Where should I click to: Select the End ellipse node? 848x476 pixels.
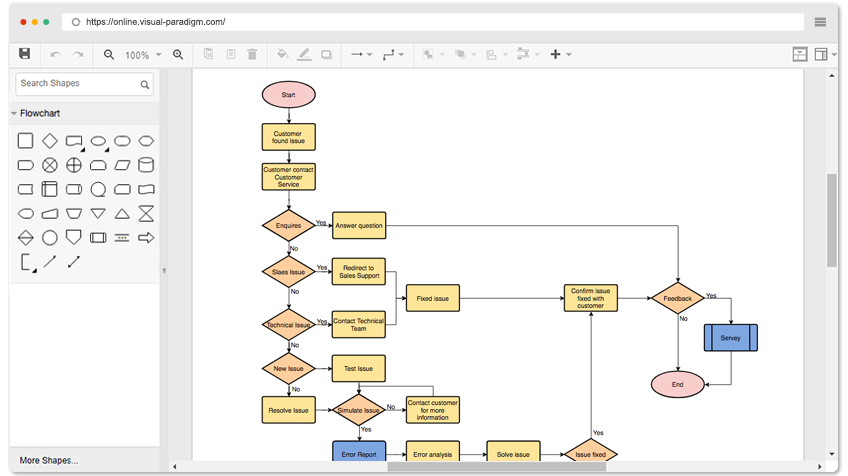678,384
